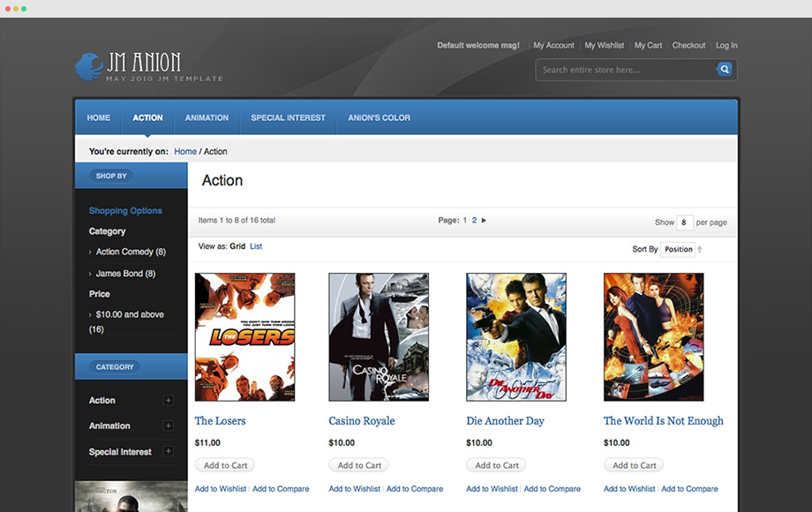This screenshot has height=512, width=812.
Task: Open the Anion's Color navigation tab
Action: tap(379, 117)
